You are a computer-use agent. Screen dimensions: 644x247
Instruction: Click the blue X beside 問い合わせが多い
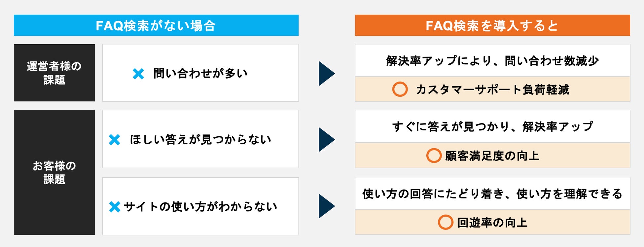click(138, 74)
